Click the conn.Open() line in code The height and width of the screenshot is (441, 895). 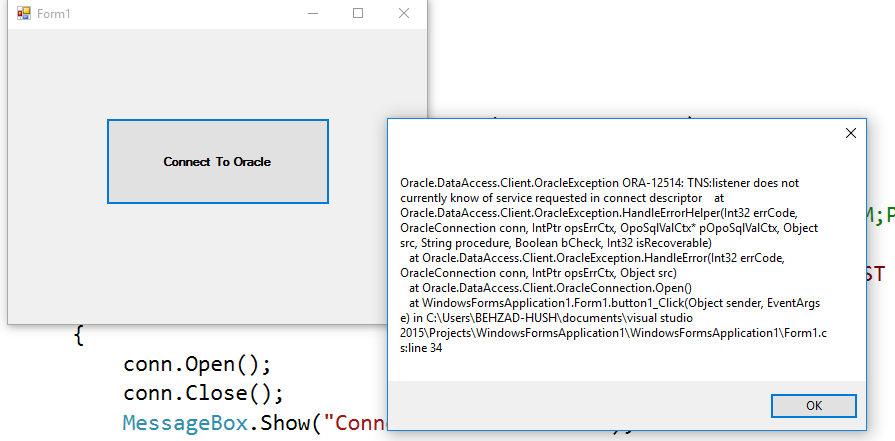[x=197, y=361]
